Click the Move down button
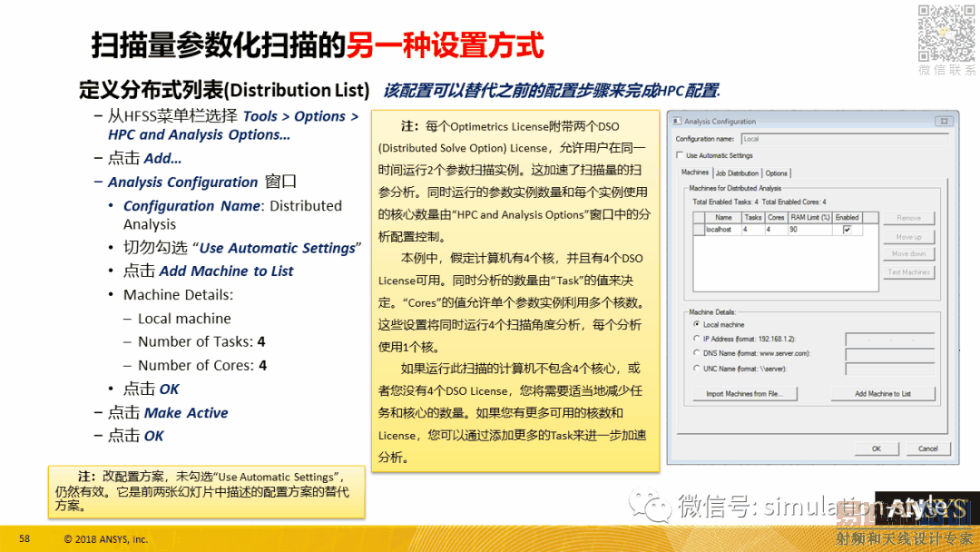980x552 pixels. 908,254
